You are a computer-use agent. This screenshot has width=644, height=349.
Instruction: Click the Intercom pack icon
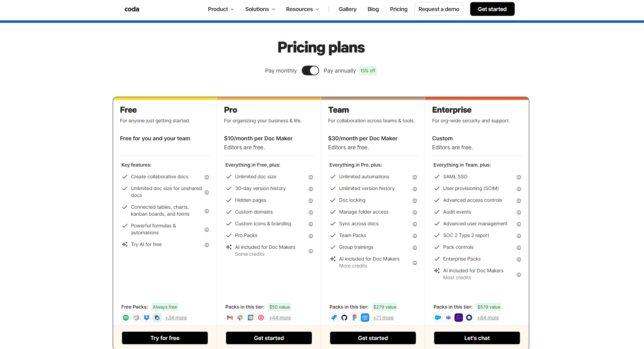click(x=365, y=318)
